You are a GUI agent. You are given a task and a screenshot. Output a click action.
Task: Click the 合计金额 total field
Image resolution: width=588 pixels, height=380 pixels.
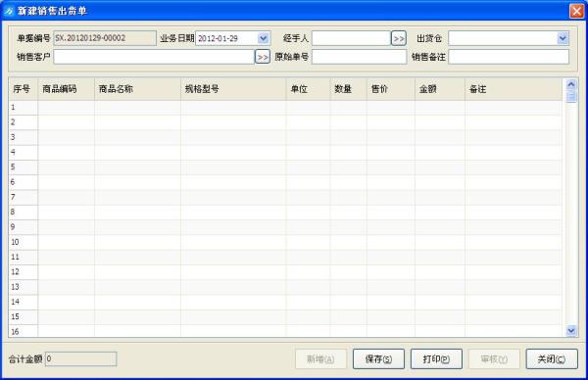click(81, 359)
